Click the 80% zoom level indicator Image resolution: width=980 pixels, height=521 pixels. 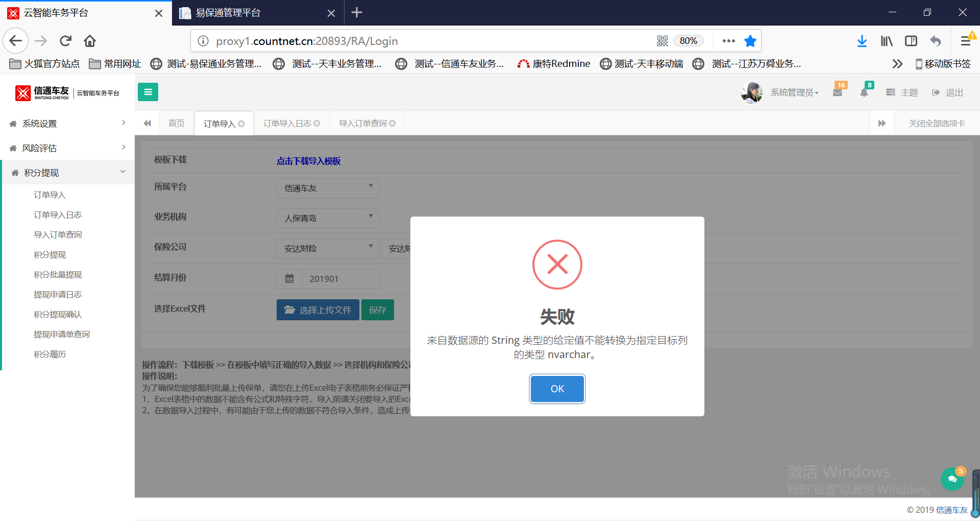689,41
